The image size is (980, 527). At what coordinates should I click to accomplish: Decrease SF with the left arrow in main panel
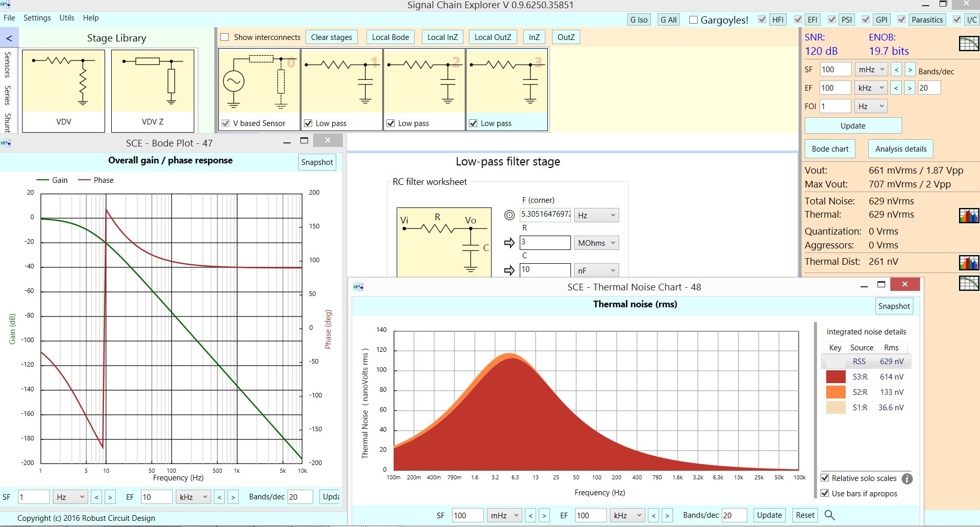point(896,70)
